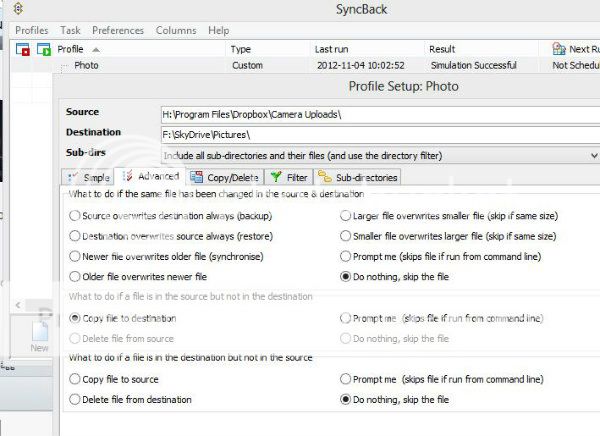Click the red-marked icon beside the Profile header
600x436 pixels.
22,49
